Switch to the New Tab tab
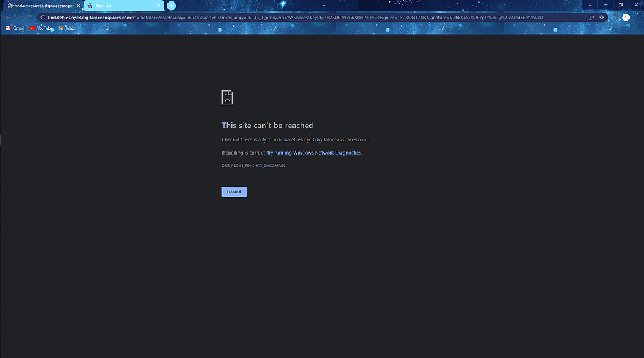Screen dimensions: 644x358 pyautogui.click(x=124, y=6)
